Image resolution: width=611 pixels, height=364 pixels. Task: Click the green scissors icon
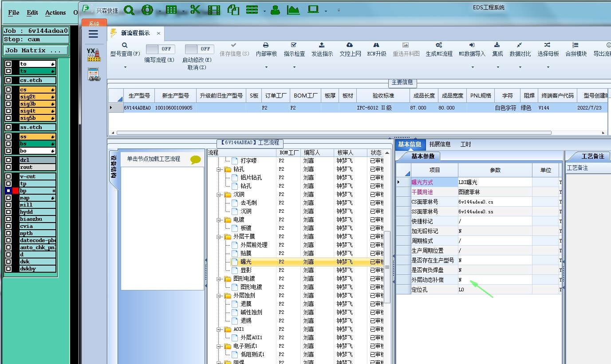[x=195, y=10]
